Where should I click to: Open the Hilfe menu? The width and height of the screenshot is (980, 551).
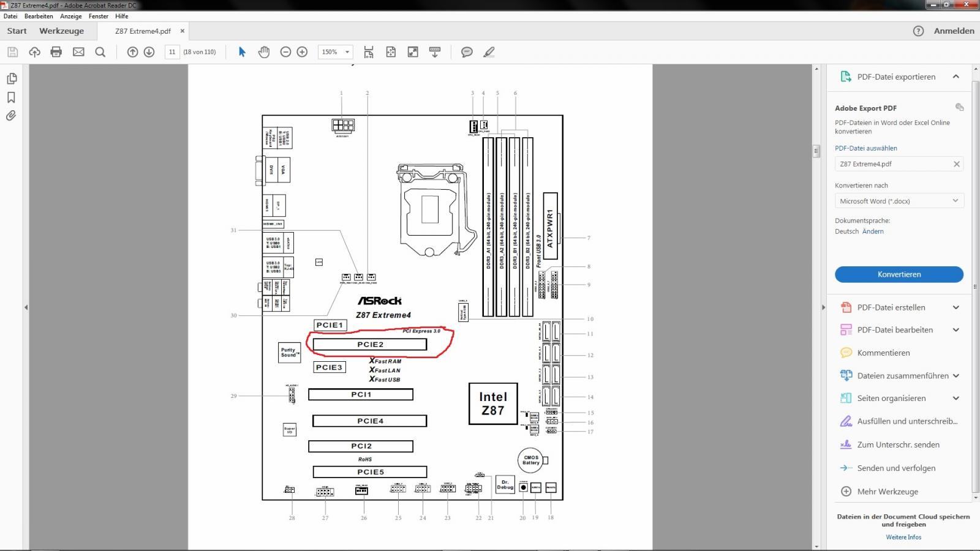click(122, 17)
